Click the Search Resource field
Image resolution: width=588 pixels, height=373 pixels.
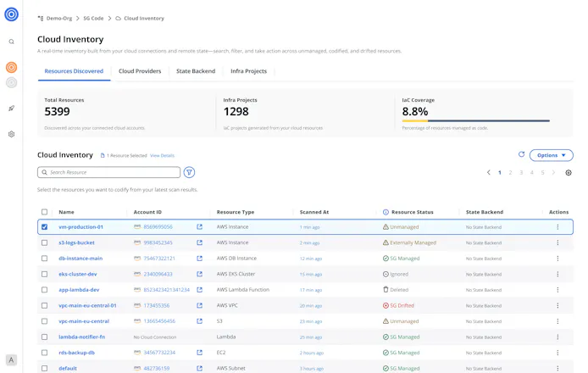108,172
